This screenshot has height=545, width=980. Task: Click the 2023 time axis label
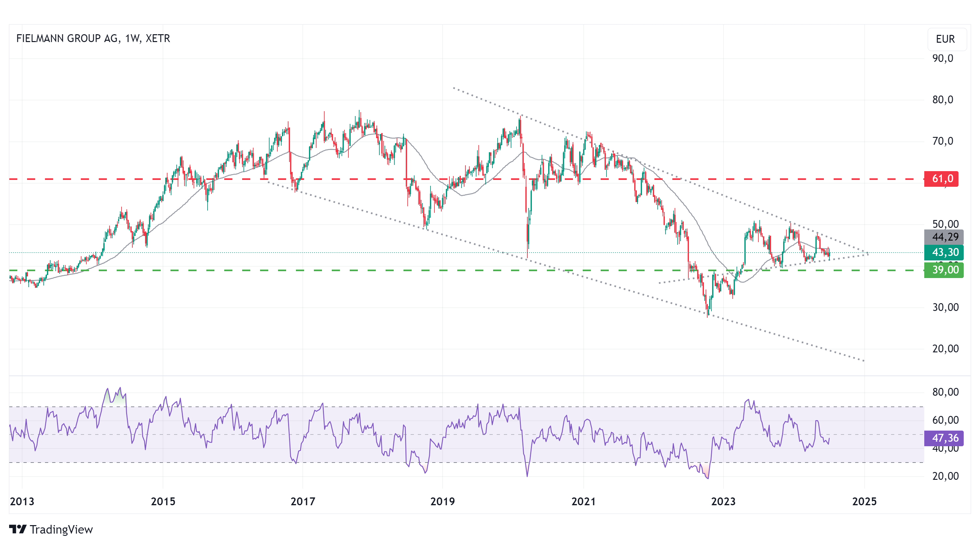click(x=723, y=501)
